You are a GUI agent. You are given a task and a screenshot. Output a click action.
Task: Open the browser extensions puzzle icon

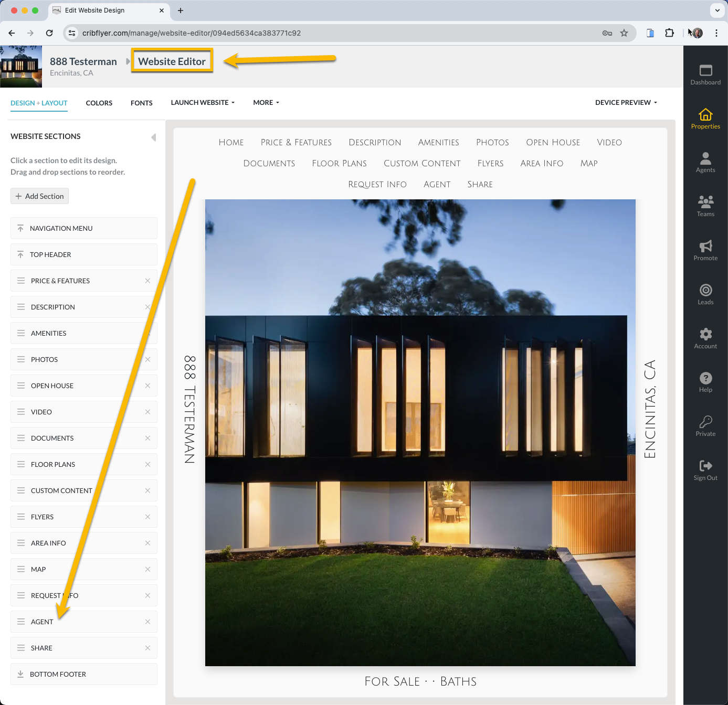(x=669, y=33)
